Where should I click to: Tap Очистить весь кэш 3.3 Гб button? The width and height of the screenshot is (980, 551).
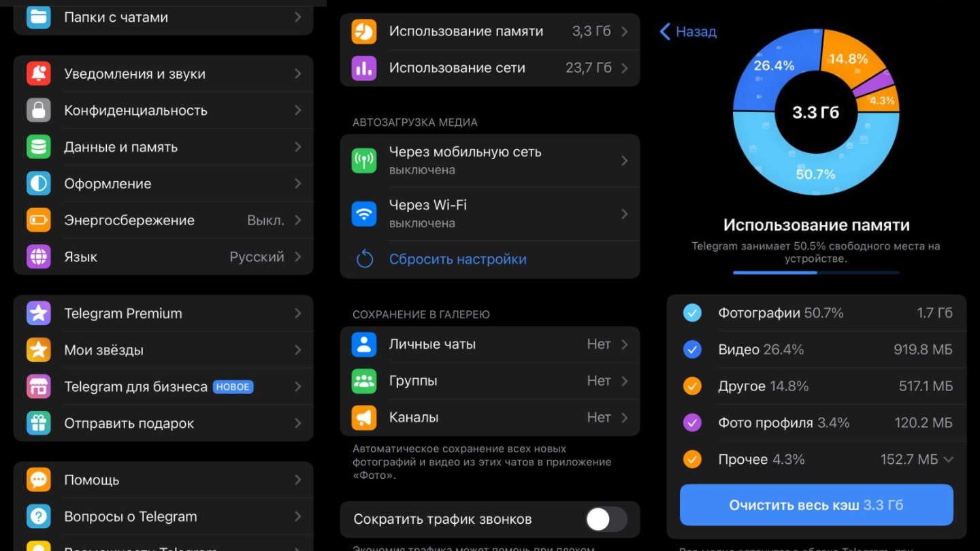tap(817, 505)
